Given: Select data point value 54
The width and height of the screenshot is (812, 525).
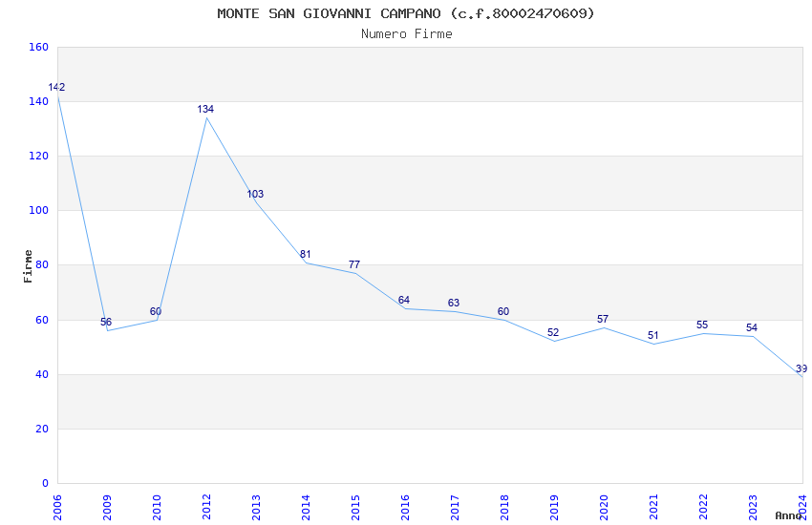Looking at the screenshot, I should (x=752, y=328).
